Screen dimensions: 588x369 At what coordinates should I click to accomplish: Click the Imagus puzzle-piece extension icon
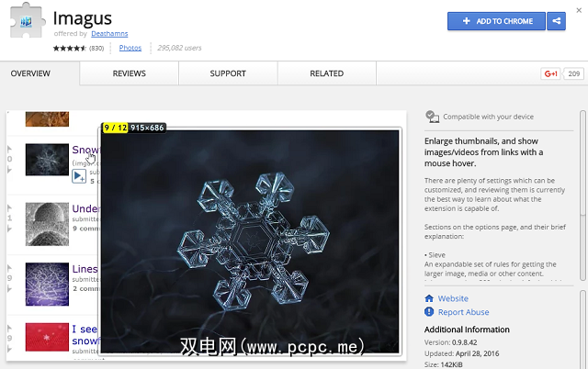(x=27, y=20)
